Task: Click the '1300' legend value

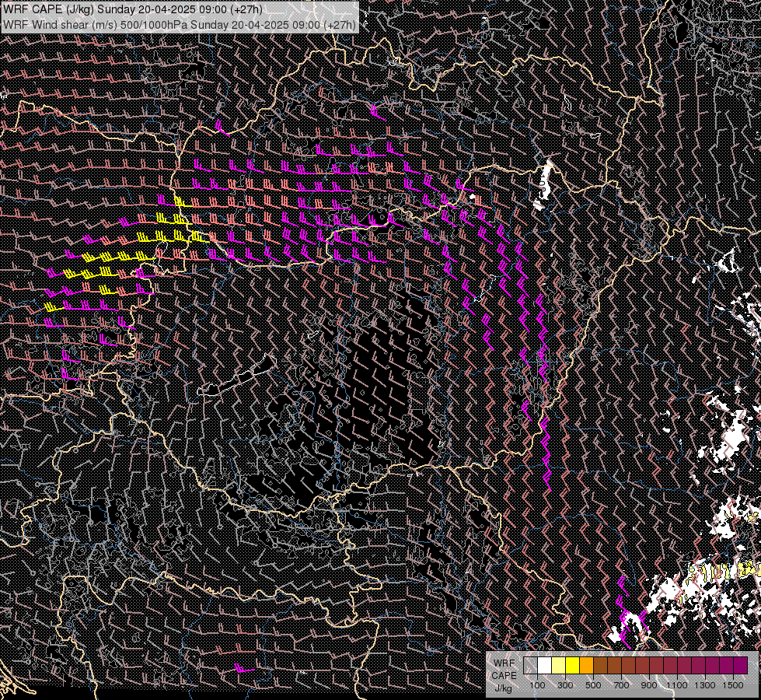Action: click(x=705, y=685)
